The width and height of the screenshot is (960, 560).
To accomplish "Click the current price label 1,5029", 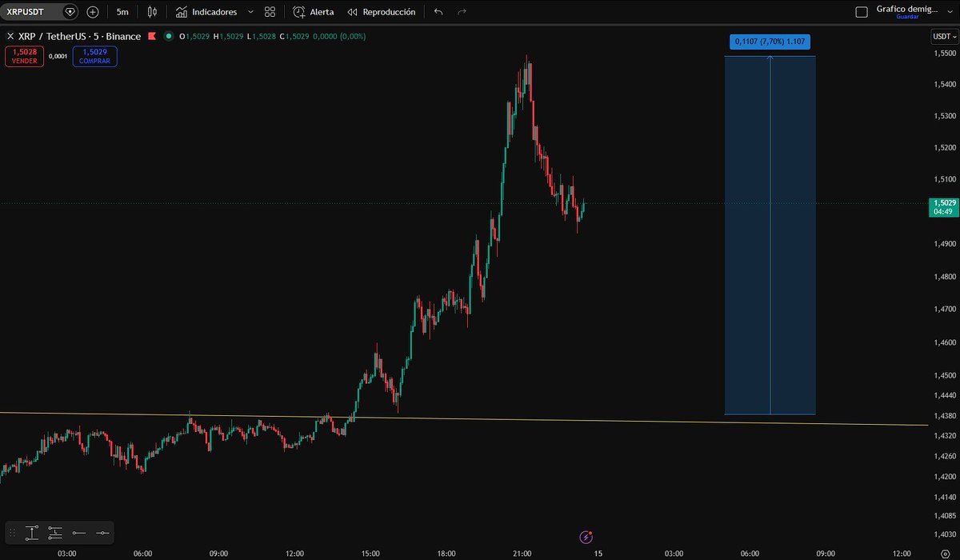I will coord(945,207).
